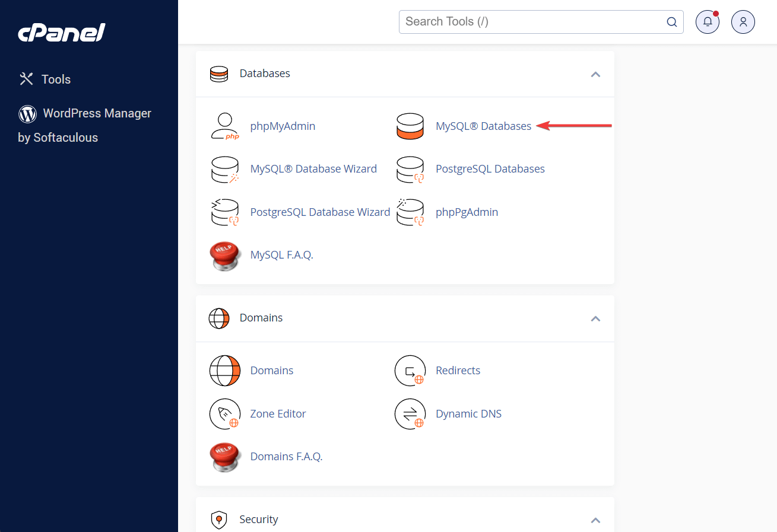Viewport: 777px width, 532px height.
Task: Click the notifications bell icon
Action: pos(707,21)
